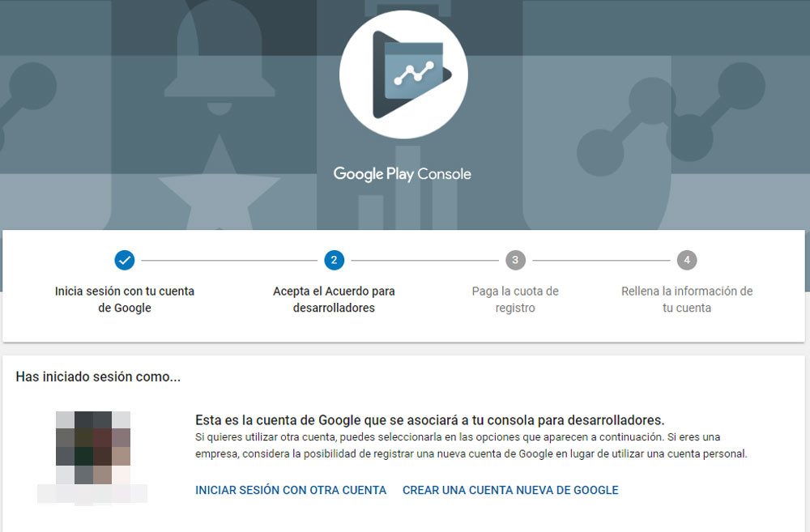Click the step 2 circle indicator

pyautogui.click(x=335, y=260)
